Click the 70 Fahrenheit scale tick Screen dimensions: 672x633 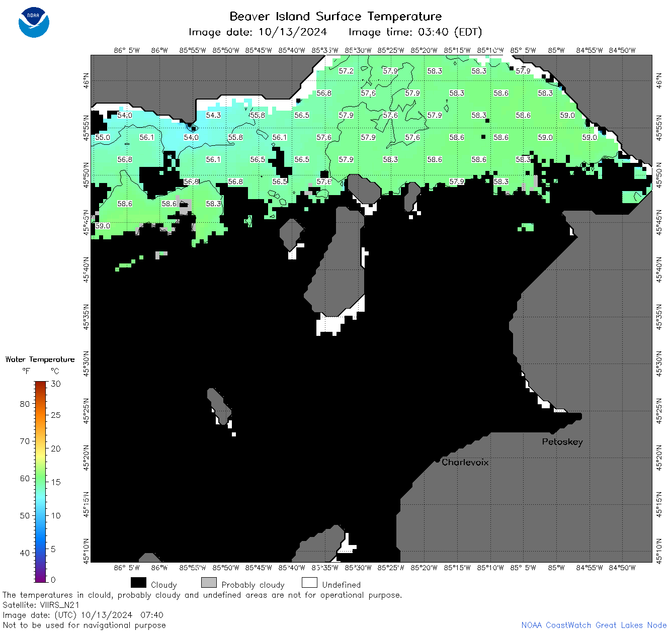[25, 441]
